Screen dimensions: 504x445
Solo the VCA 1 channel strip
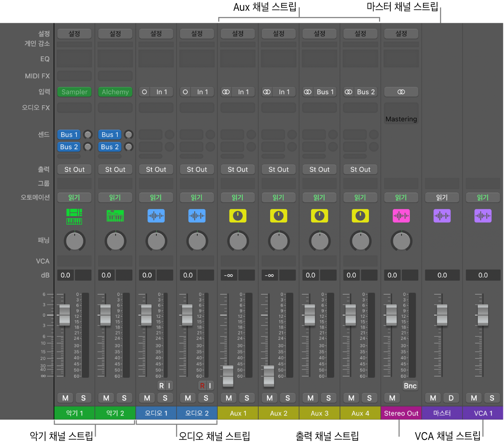(492, 398)
